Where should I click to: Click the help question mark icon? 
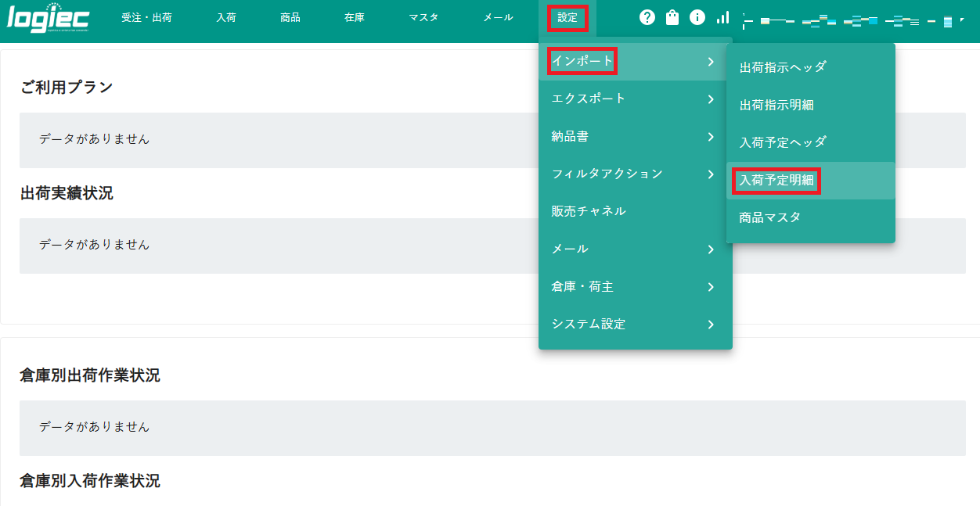click(x=647, y=16)
